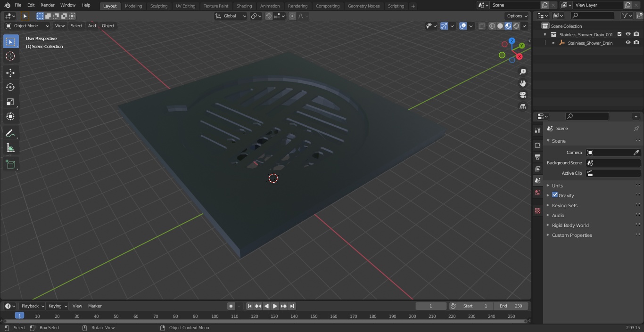Screen dimensions: 644x332
Task: Choose the Rotate tool
Action: coord(10,87)
